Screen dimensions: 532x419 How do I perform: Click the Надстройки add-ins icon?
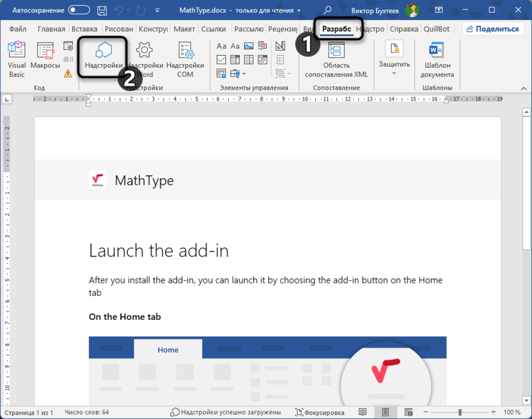click(x=103, y=58)
